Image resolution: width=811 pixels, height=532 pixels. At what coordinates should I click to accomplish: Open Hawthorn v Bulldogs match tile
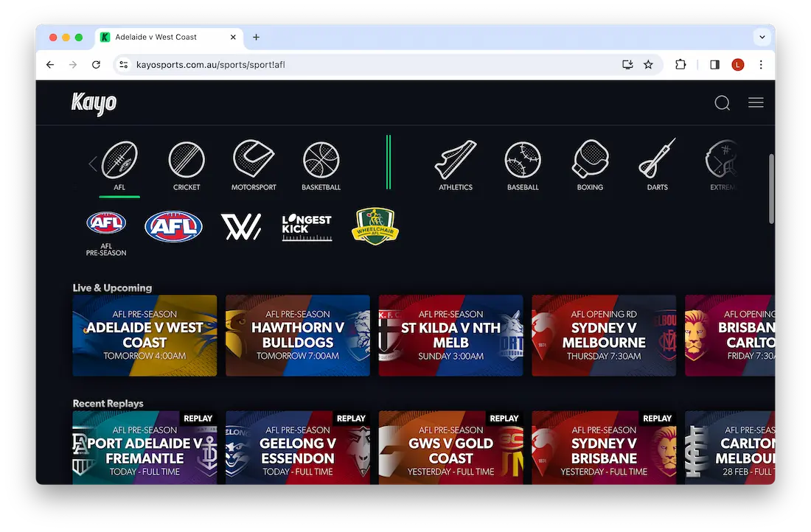tap(298, 335)
